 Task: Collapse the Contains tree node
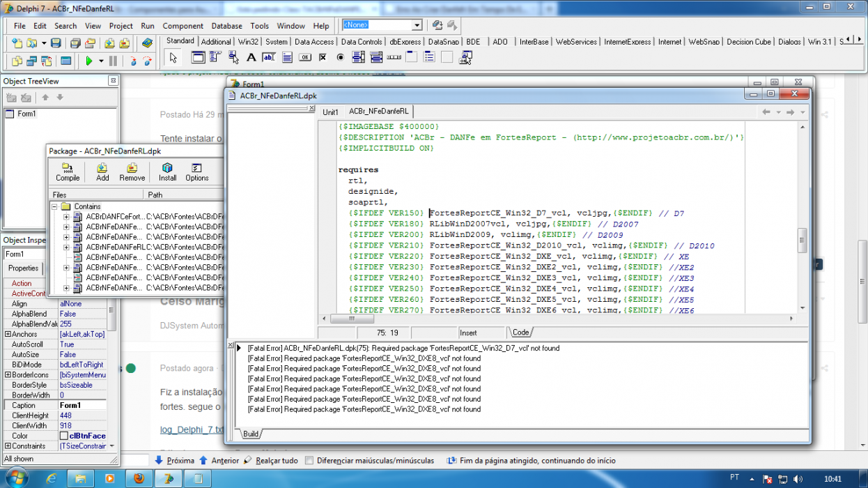click(x=54, y=207)
